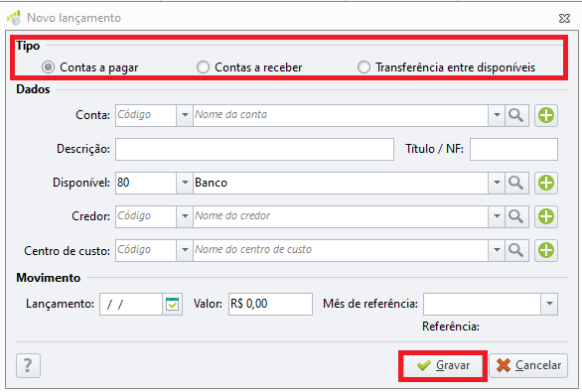Search using the Centro de custo magnifier
582x392 pixels.
tap(516, 250)
